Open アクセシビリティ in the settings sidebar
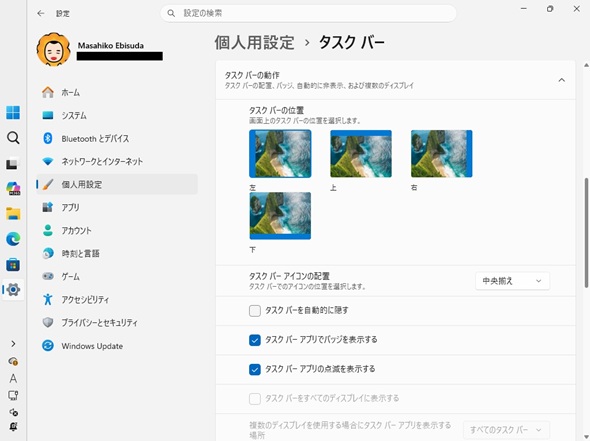This screenshot has width=590, height=441. 117,300
